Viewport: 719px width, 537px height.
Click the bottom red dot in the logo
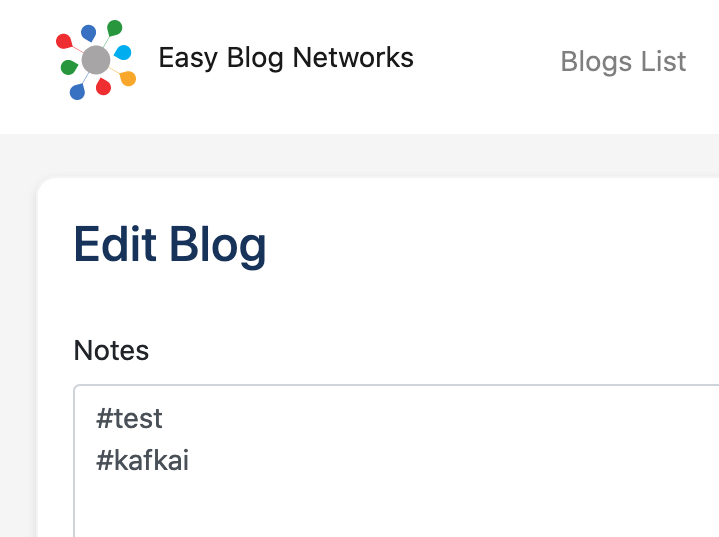click(x=103, y=87)
